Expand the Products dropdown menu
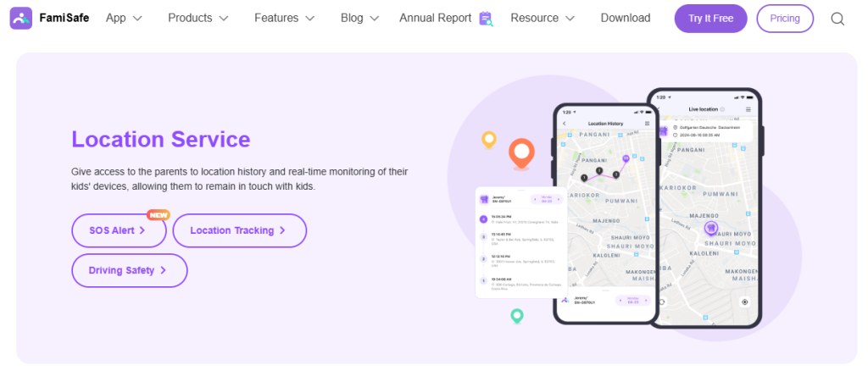The height and width of the screenshot is (371, 868). 198,18
